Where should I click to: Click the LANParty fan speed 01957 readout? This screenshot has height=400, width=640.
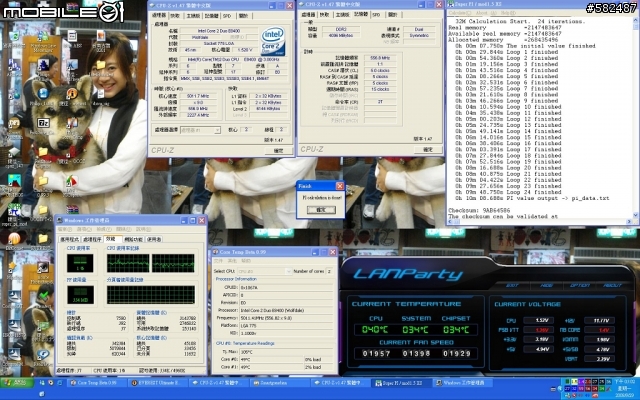click(x=376, y=353)
